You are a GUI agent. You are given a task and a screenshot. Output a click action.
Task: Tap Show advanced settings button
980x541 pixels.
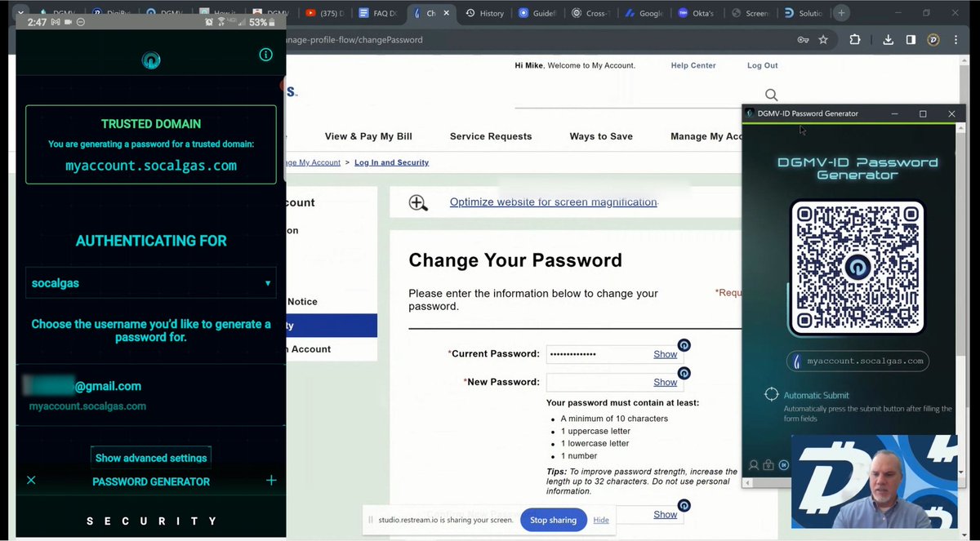[x=151, y=458]
